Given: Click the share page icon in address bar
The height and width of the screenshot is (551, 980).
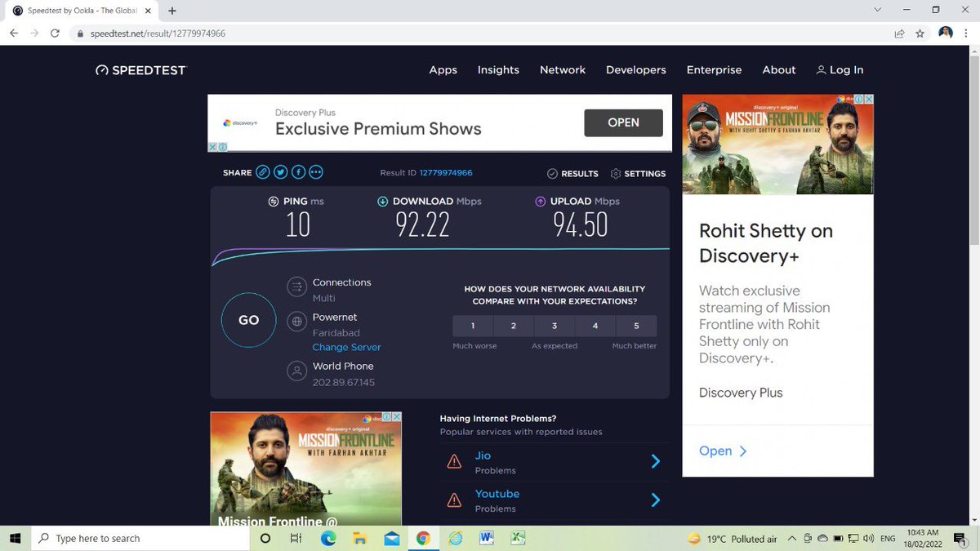Looking at the screenshot, I should (899, 33).
